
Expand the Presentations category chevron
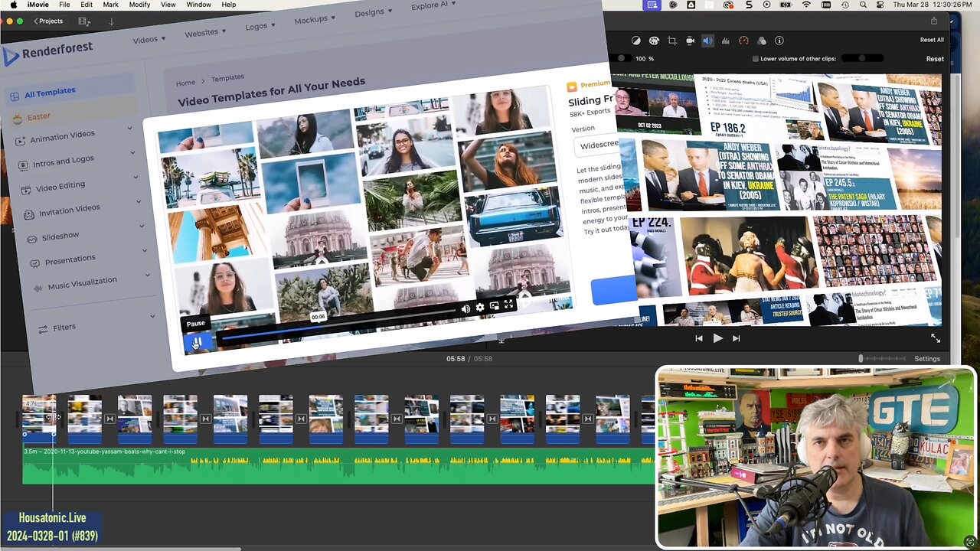click(x=145, y=251)
